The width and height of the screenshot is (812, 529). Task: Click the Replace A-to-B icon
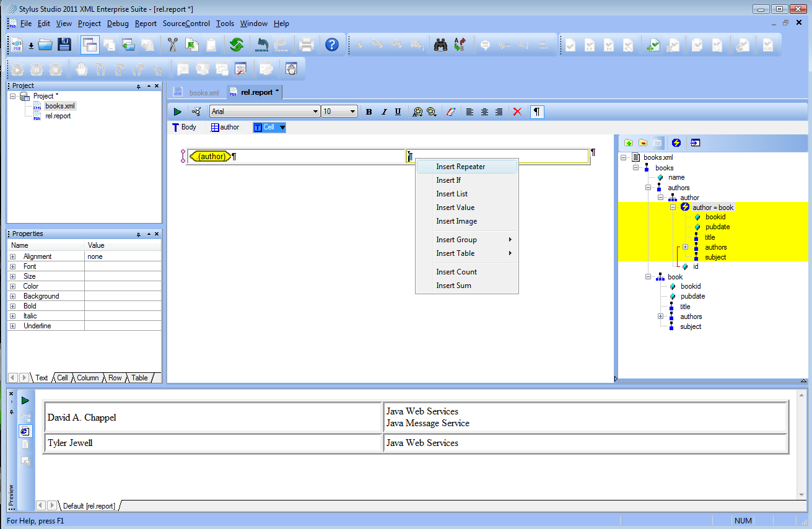460,45
